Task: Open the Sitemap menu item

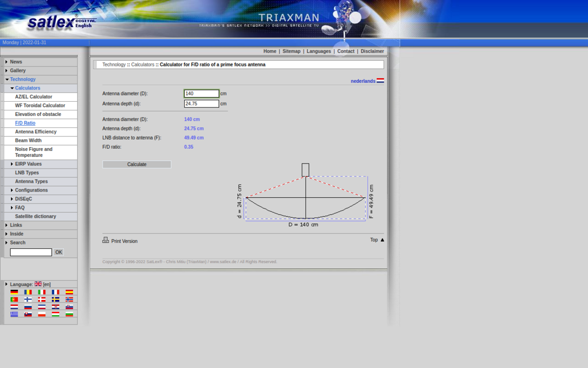Action: [x=291, y=51]
